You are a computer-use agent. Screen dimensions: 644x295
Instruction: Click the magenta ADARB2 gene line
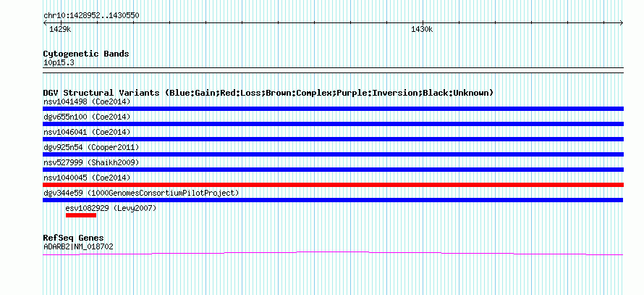point(333,254)
